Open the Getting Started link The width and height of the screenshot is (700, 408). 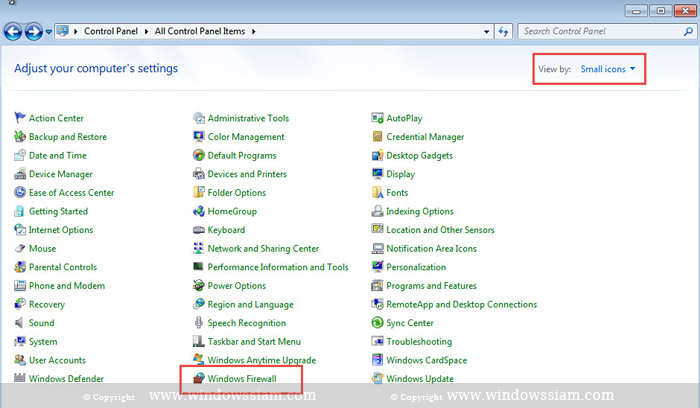(x=58, y=211)
